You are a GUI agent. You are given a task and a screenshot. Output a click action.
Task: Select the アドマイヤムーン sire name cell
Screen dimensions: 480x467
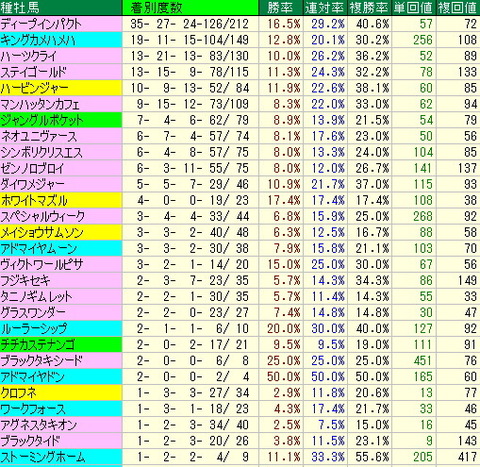pos(61,248)
